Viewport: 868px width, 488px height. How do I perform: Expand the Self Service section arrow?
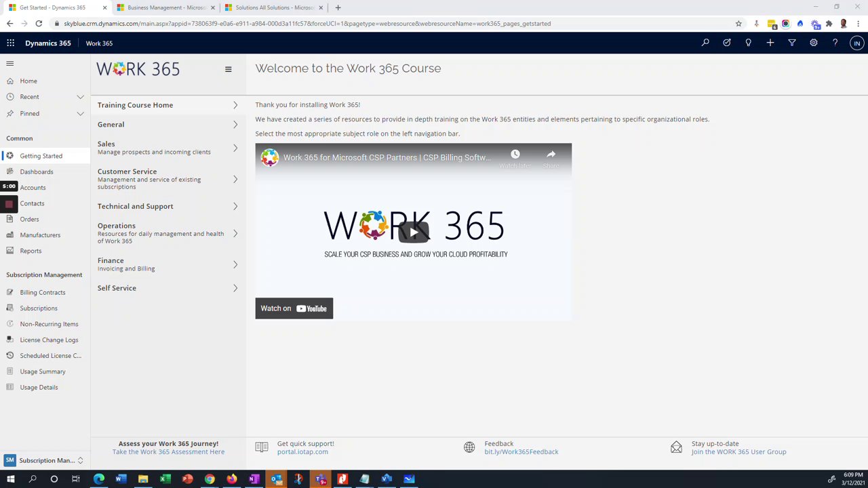click(x=235, y=288)
